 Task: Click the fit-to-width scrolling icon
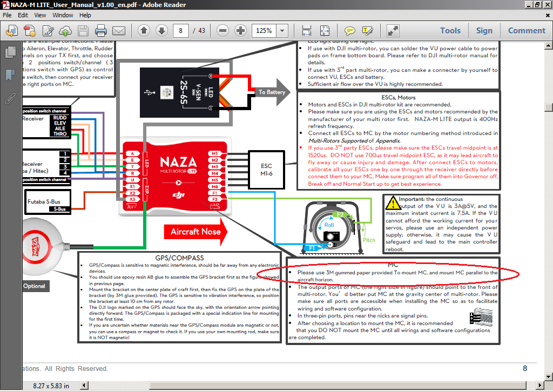coord(307,31)
